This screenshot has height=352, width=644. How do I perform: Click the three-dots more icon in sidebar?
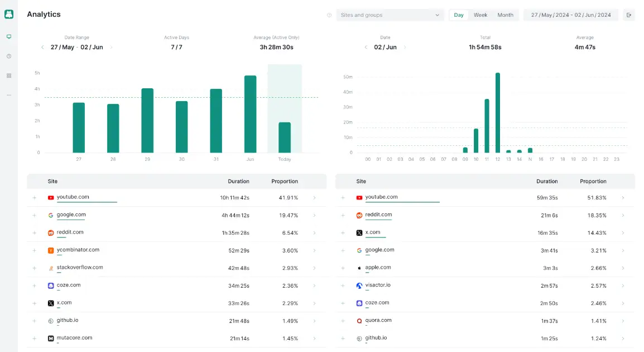[x=9, y=95]
